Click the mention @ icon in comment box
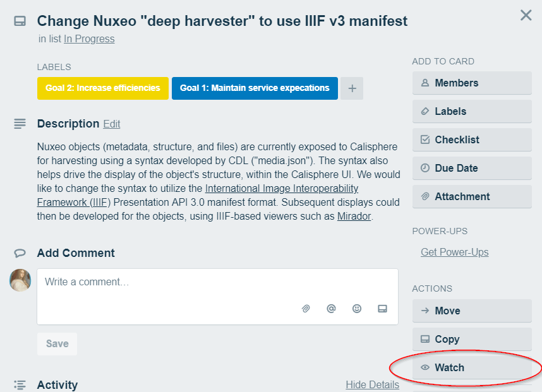The image size is (542, 392). 331,309
